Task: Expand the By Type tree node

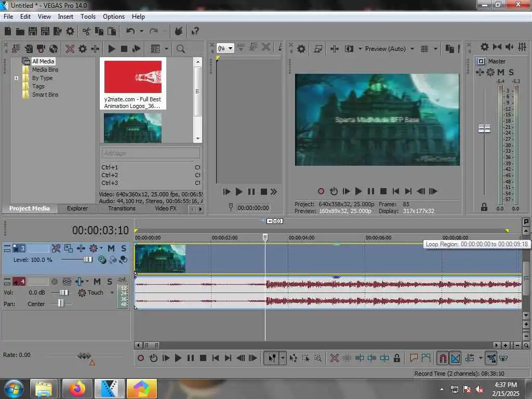Action: click(x=16, y=78)
